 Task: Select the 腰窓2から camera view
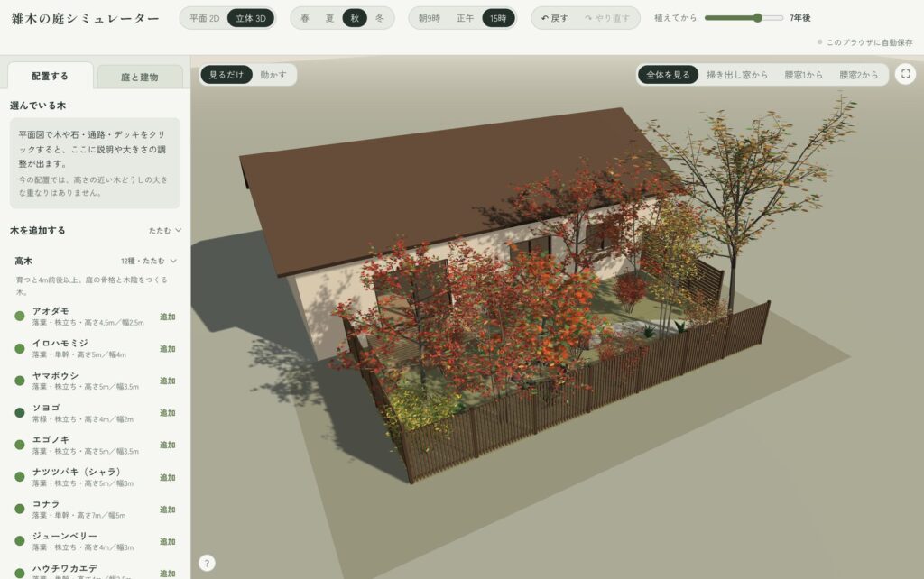coord(859,75)
